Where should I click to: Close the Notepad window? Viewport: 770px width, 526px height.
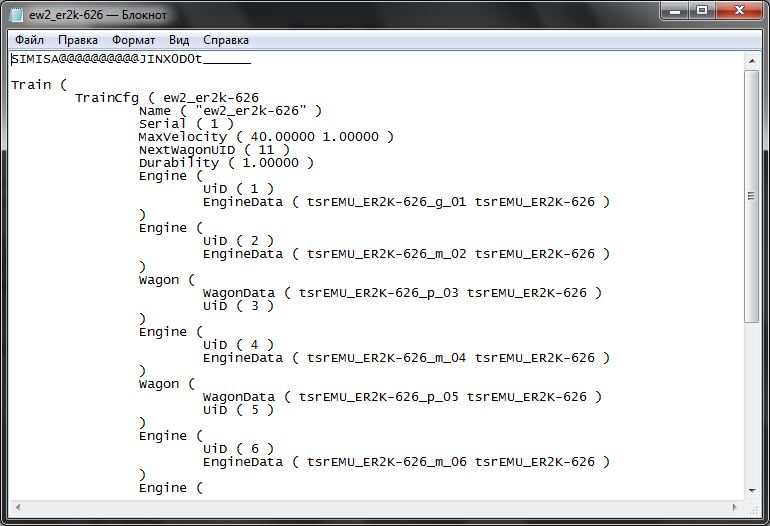pos(739,10)
